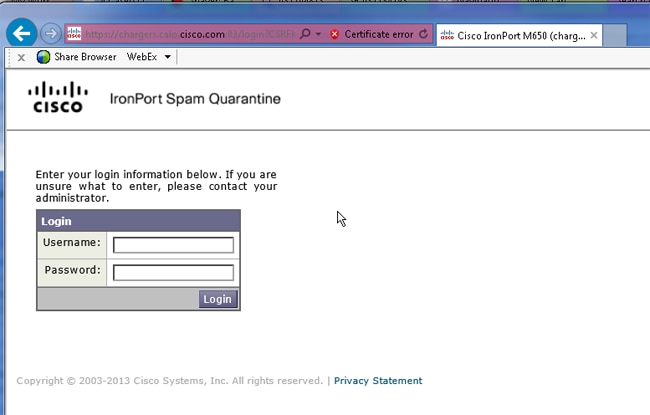This screenshot has width=650, height=415.
Task: Click the Password: label
Action: coord(73,270)
